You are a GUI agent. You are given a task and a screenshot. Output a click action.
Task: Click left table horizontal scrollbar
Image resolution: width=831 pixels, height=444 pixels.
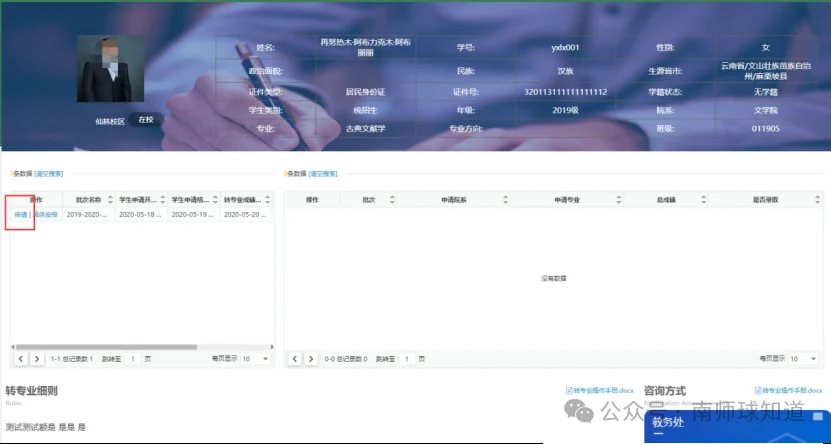tap(106, 347)
